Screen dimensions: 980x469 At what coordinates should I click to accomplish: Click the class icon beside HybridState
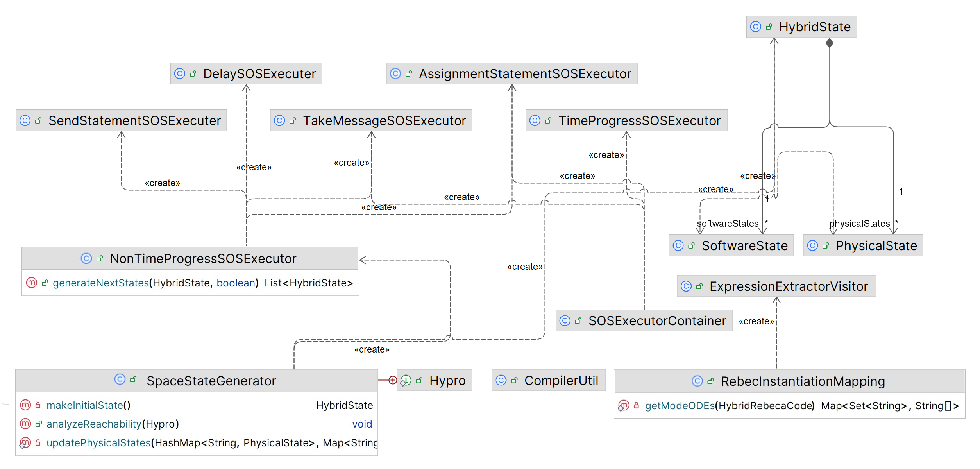[756, 27]
